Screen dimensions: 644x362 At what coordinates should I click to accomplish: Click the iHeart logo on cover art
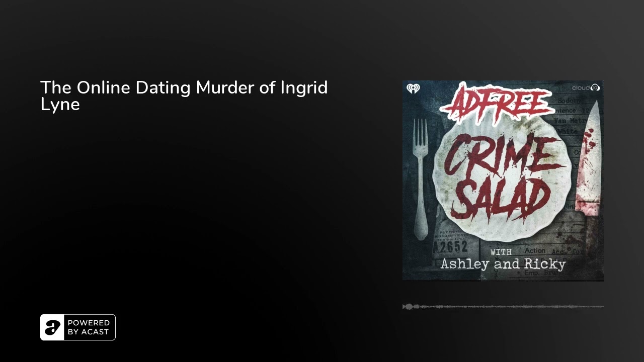(x=414, y=89)
